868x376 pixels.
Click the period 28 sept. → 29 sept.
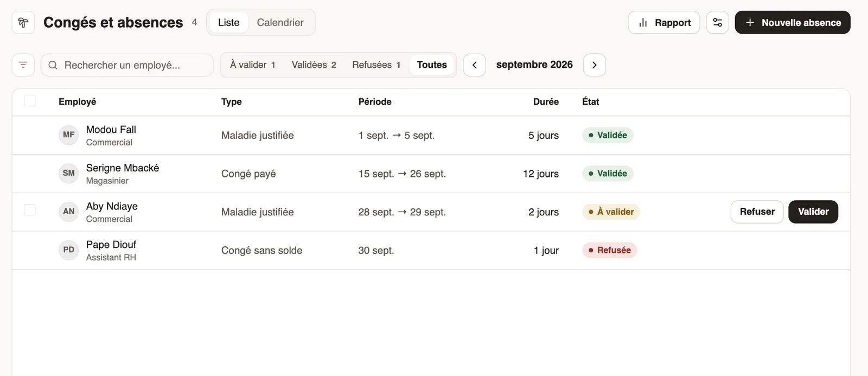click(x=402, y=212)
